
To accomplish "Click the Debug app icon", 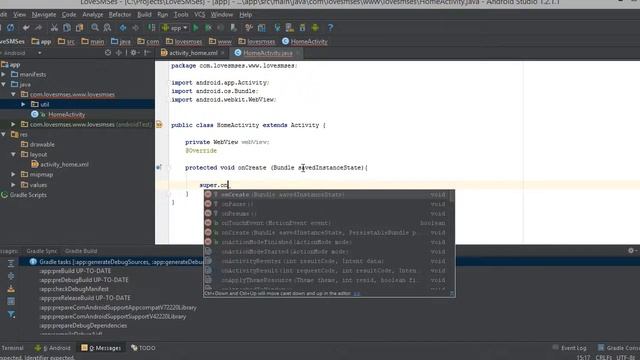I will (x=209, y=28).
